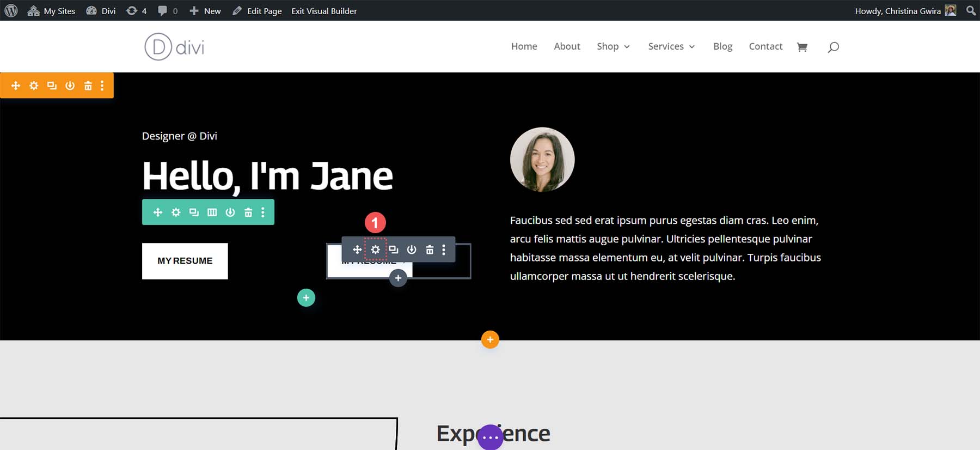Change column structure in green row toolbar
This screenshot has height=450, width=980.
click(x=212, y=212)
